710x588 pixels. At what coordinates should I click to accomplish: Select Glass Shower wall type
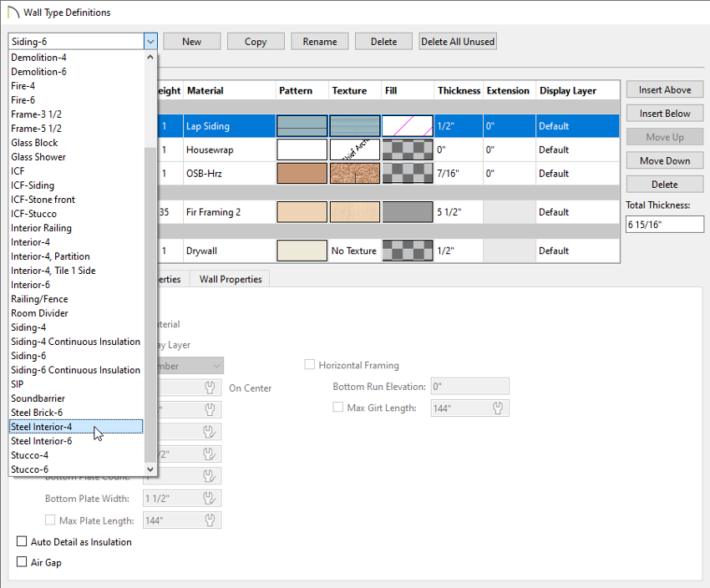(76, 157)
